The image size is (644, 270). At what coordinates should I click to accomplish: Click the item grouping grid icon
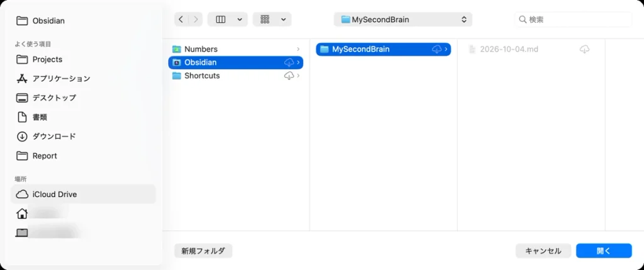coord(265,20)
